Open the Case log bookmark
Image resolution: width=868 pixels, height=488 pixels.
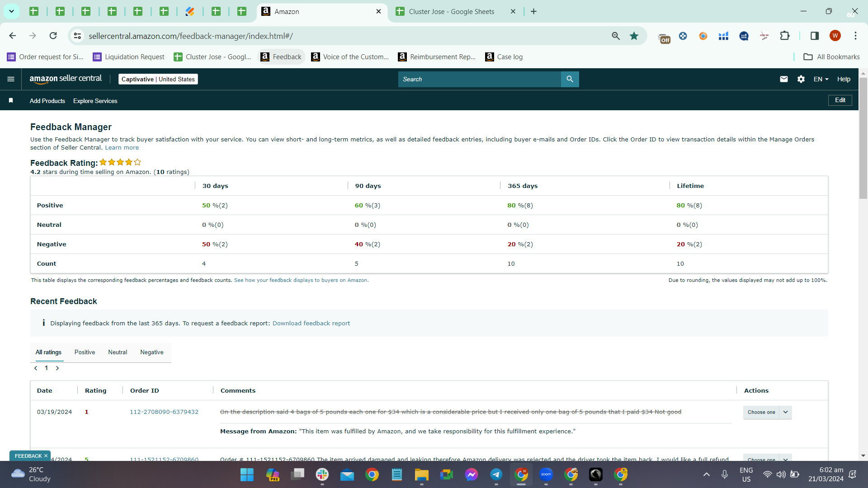tap(504, 57)
